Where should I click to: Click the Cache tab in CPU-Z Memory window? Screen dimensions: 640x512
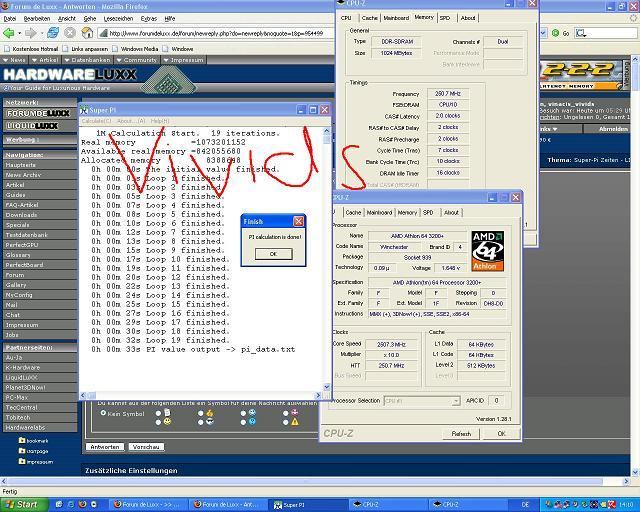(370, 18)
